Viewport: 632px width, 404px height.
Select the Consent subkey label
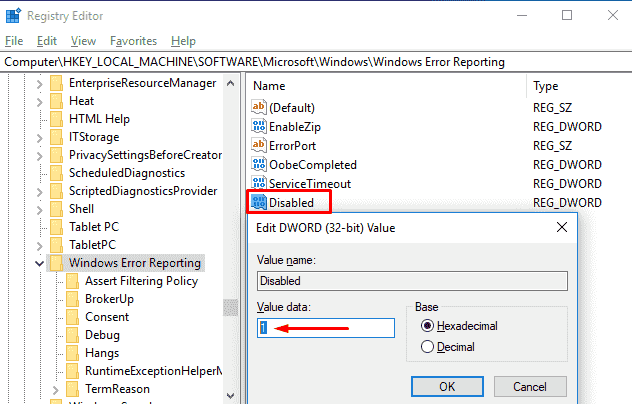107,317
